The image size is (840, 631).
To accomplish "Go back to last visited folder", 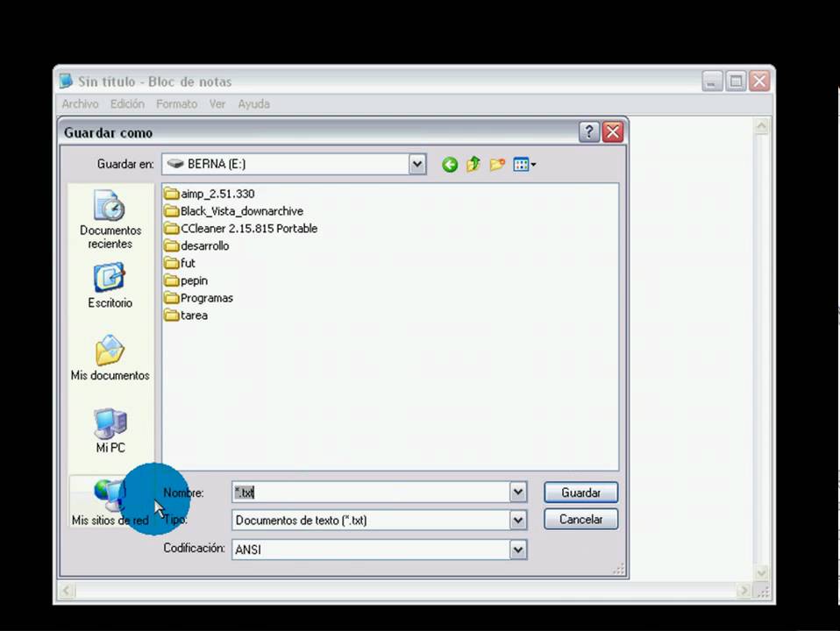I will (x=450, y=165).
